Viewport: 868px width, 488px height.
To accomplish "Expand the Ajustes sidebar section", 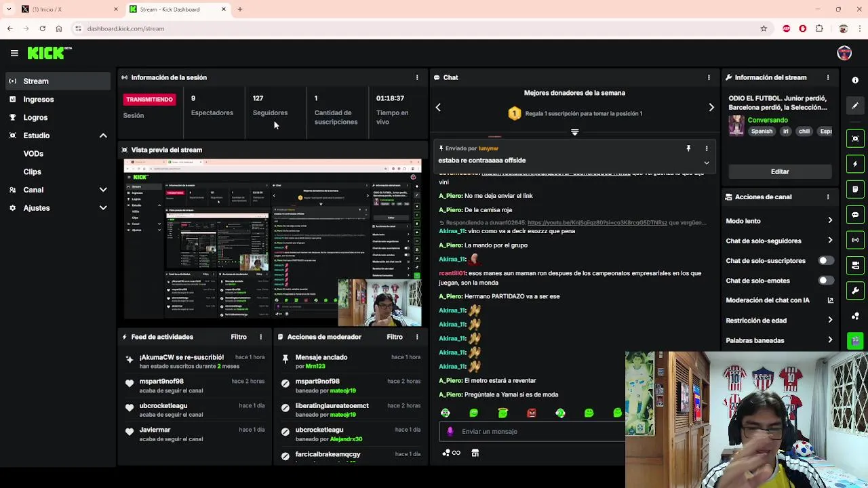I will (103, 208).
